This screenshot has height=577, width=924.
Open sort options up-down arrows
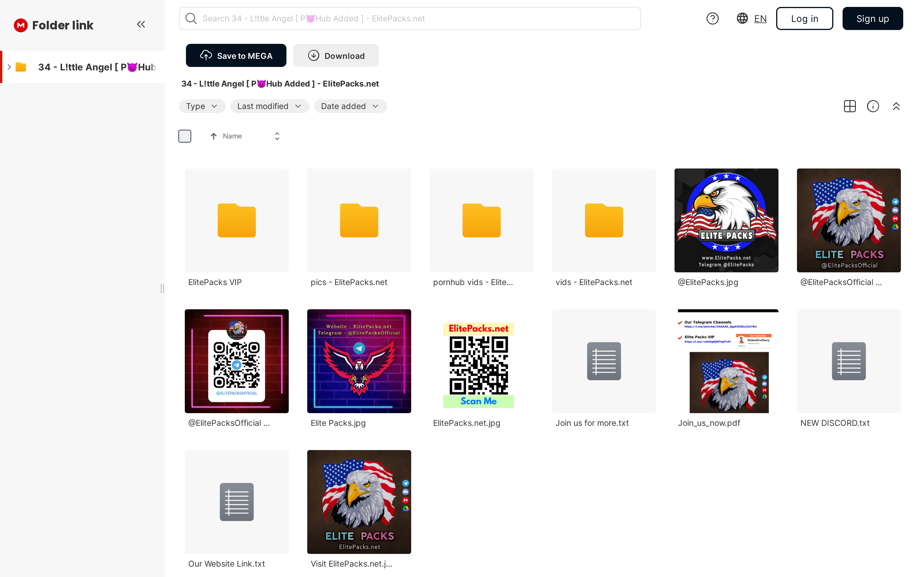277,136
